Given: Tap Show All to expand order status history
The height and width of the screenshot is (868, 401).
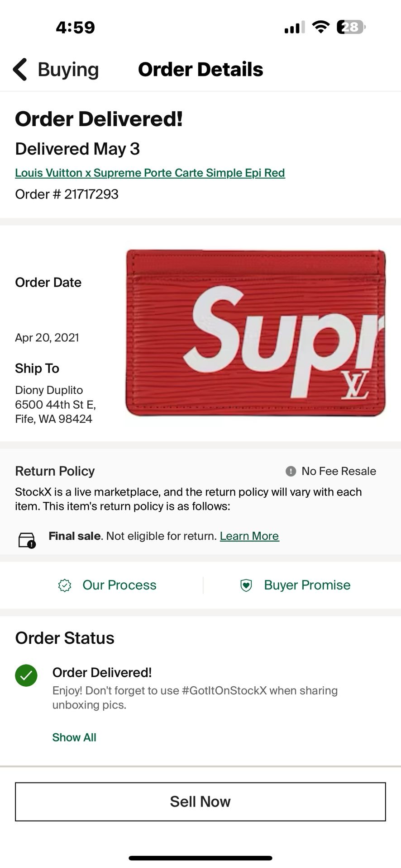Looking at the screenshot, I should pyautogui.click(x=74, y=737).
